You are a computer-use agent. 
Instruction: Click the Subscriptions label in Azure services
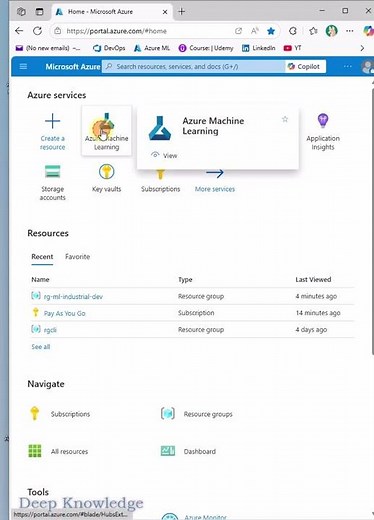coord(160,189)
